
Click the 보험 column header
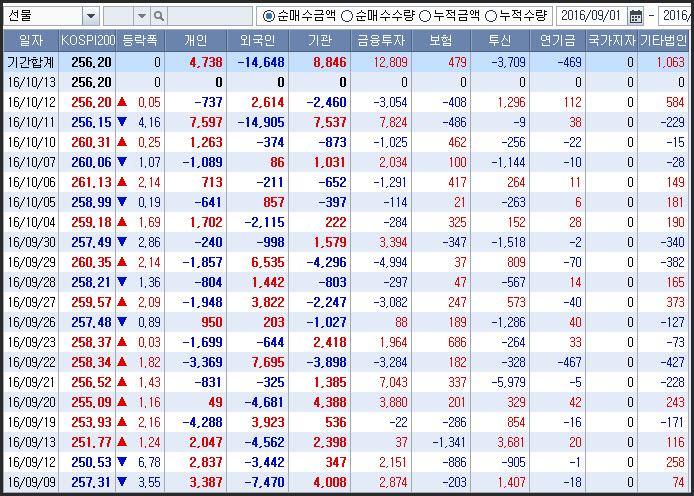point(441,41)
